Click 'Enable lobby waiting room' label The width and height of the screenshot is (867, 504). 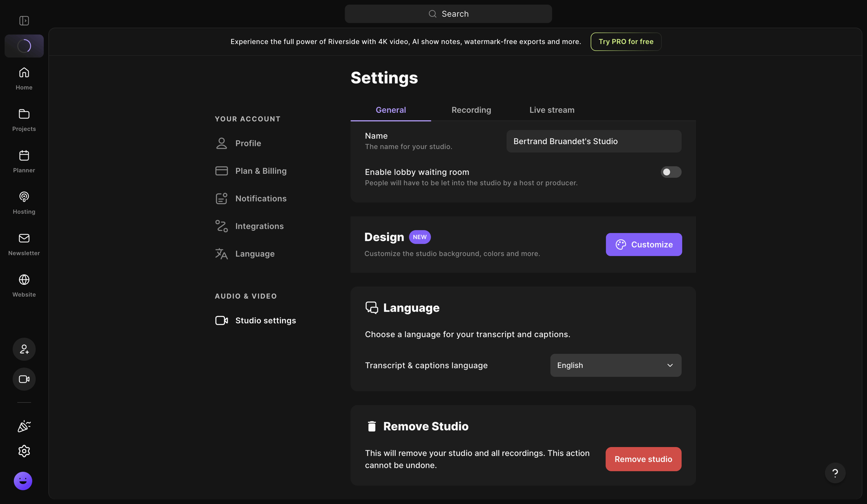point(417,172)
